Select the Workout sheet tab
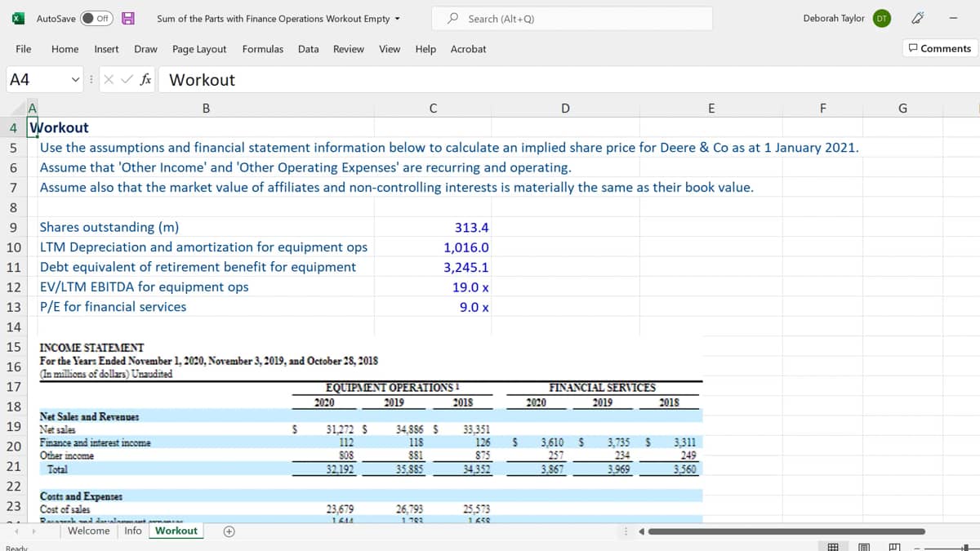980x551 pixels. click(x=176, y=531)
